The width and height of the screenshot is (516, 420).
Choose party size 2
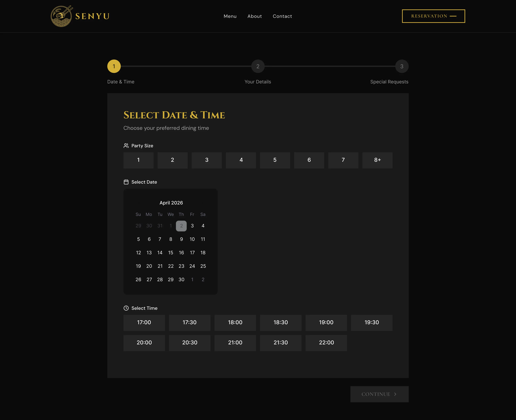click(x=173, y=160)
